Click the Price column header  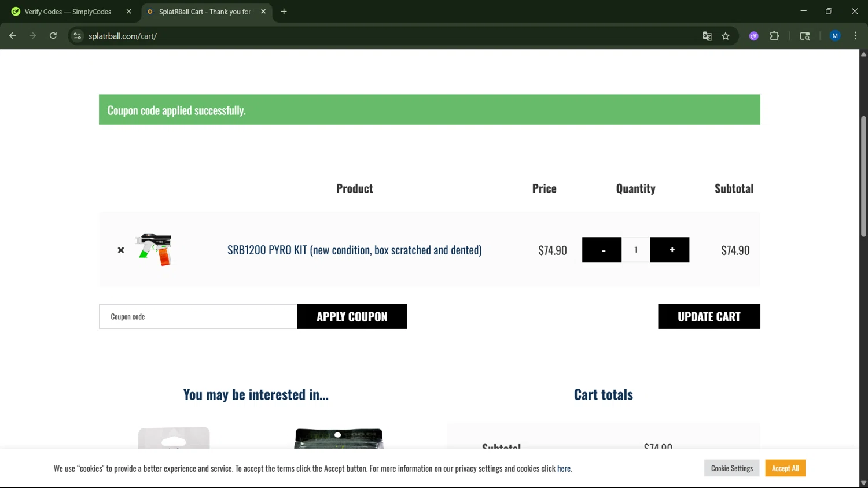(544, 188)
